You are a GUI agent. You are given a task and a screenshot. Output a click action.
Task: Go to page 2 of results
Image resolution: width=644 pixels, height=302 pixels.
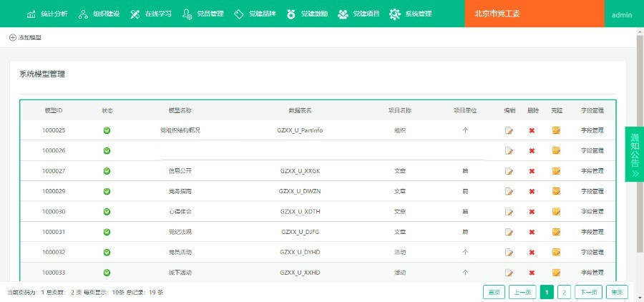(x=564, y=292)
